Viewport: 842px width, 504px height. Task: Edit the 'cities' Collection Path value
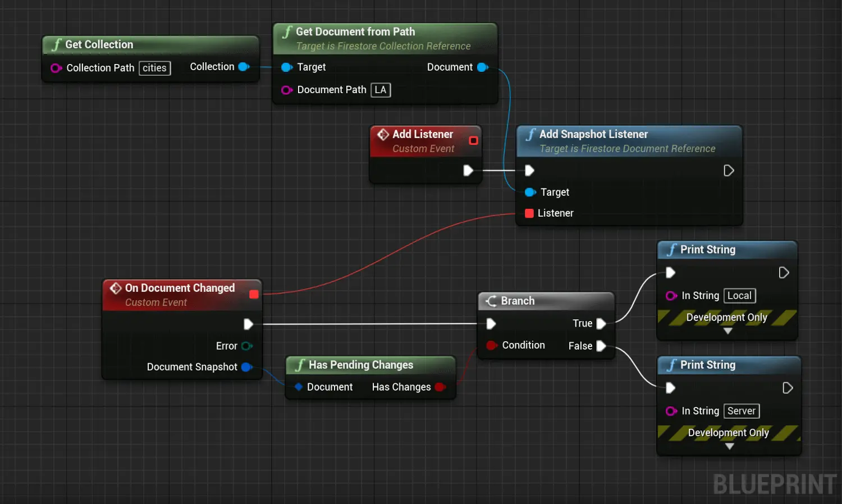155,68
